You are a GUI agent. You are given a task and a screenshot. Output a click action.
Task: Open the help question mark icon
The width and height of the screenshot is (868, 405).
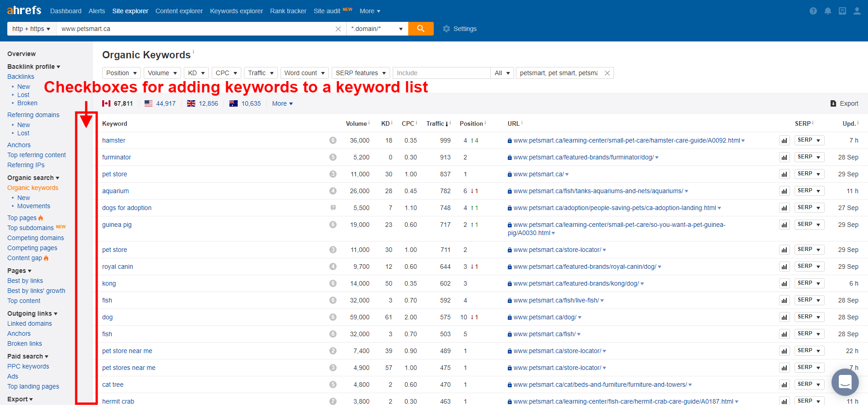[x=813, y=11]
